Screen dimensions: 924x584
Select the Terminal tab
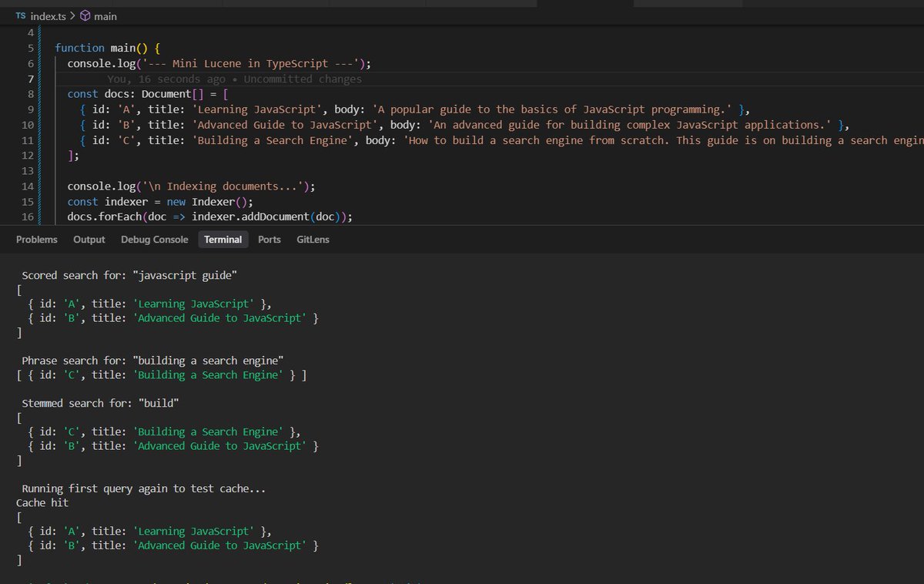coord(223,240)
